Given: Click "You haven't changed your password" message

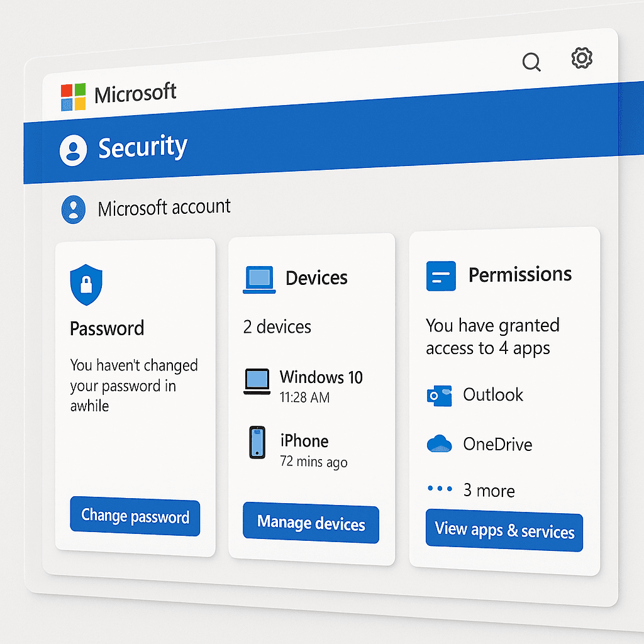Looking at the screenshot, I should pos(133,386).
